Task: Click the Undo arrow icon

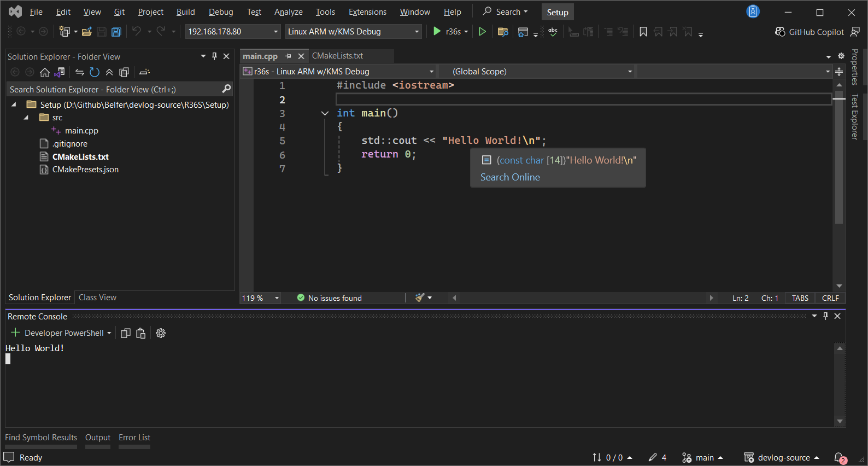Action: click(137, 32)
